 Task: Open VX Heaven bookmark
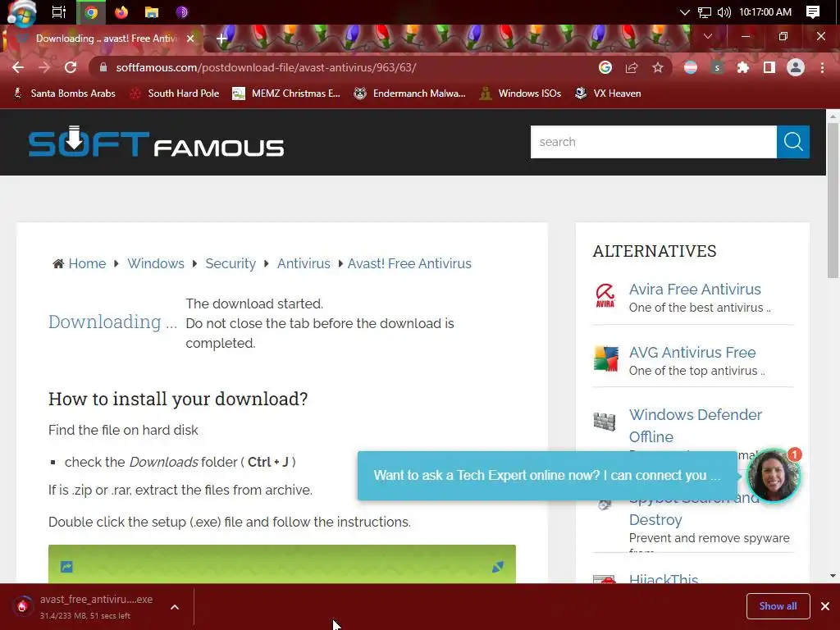[608, 94]
